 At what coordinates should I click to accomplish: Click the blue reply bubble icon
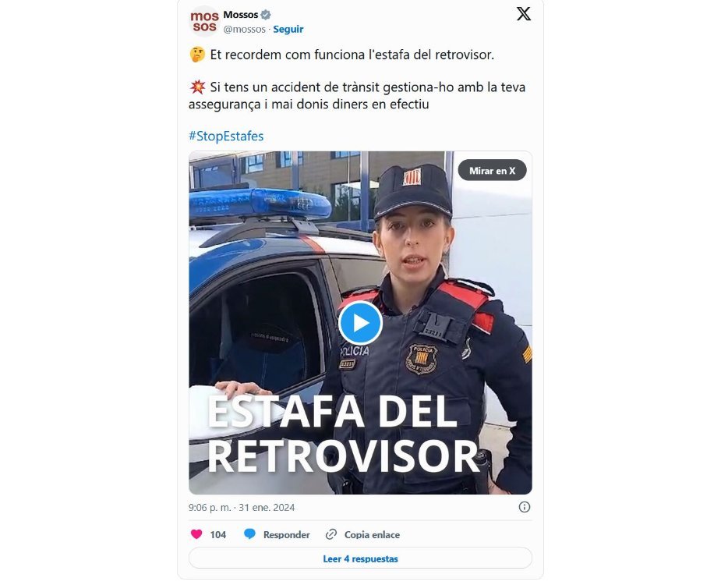click(x=249, y=534)
